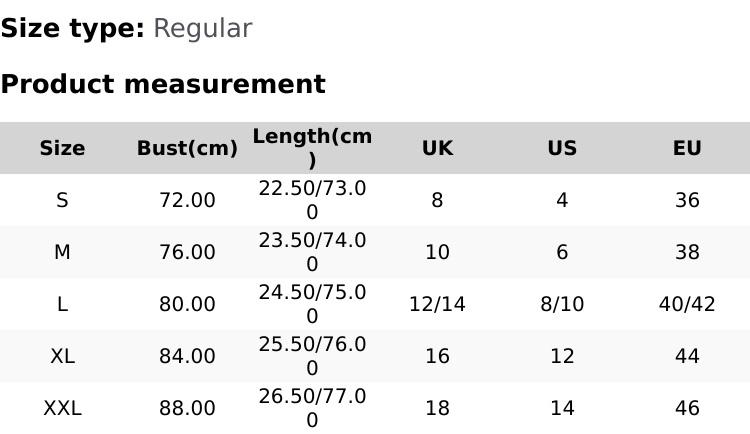The width and height of the screenshot is (750, 434).
Task: Click the XXL size row label
Action: tap(62, 408)
